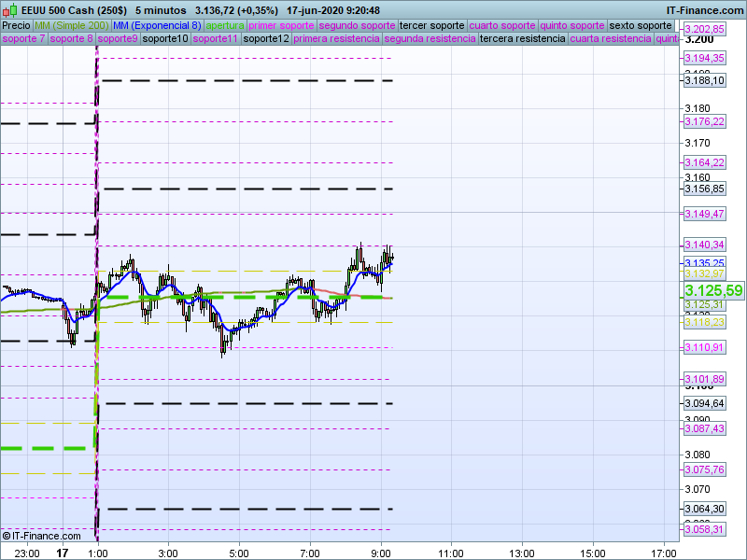Click the 15:00 time axis label
Image resolution: width=747 pixels, height=560 pixels.
(x=593, y=553)
